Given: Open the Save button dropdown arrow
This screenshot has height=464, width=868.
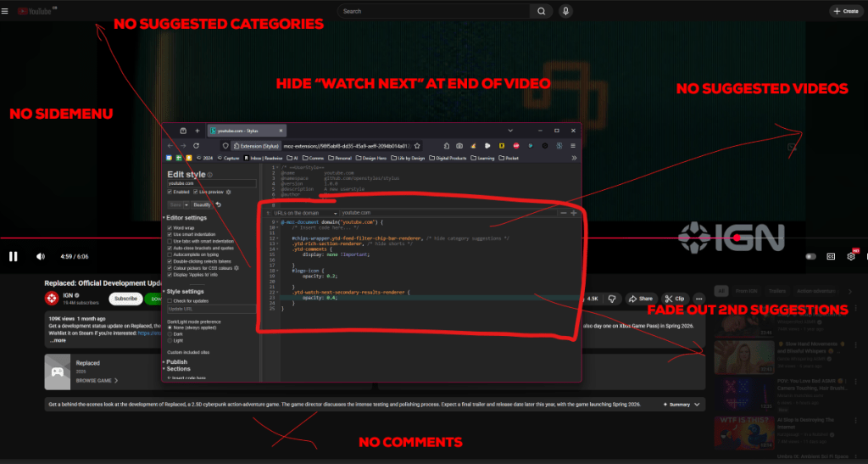Looking at the screenshot, I should tap(186, 205).
